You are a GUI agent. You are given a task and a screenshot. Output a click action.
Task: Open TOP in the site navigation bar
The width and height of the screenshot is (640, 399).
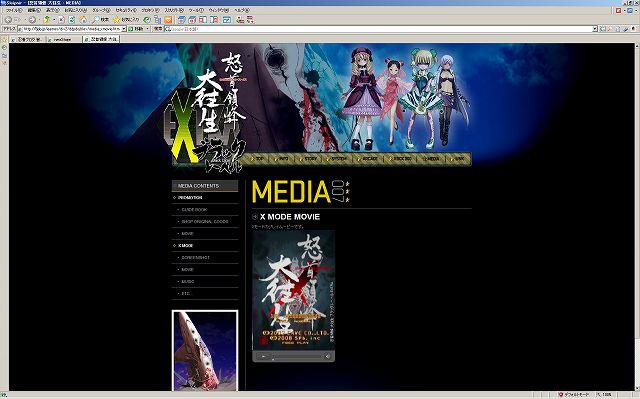258,159
